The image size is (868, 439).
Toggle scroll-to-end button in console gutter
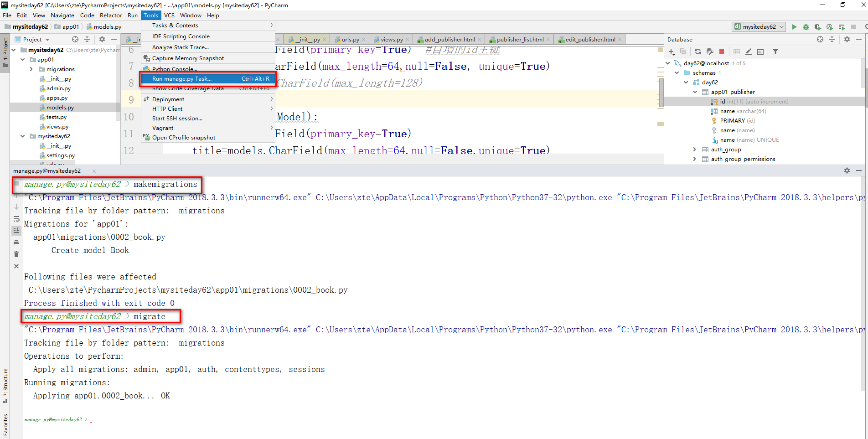[x=16, y=231]
